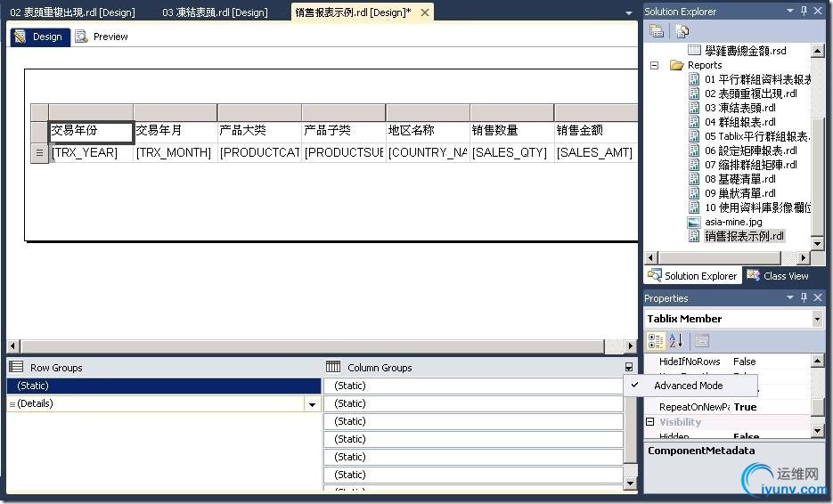833x504 pixels.
Task: Click column handle above 交易年月
Action: pyautogui.click(x=176, y=112)
